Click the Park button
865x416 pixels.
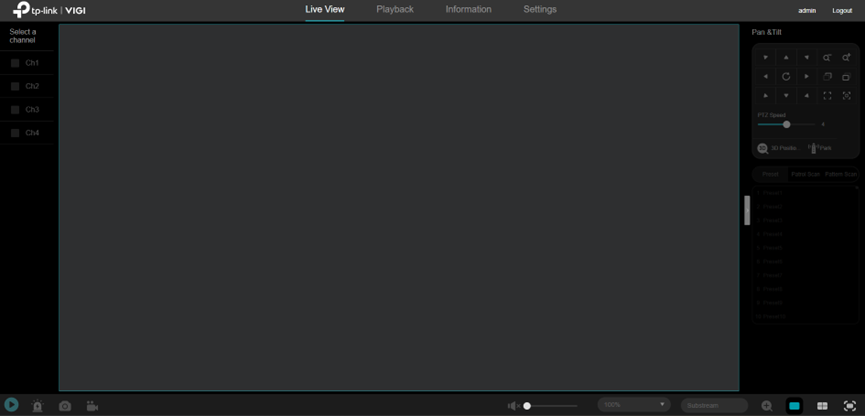(820, 148)
